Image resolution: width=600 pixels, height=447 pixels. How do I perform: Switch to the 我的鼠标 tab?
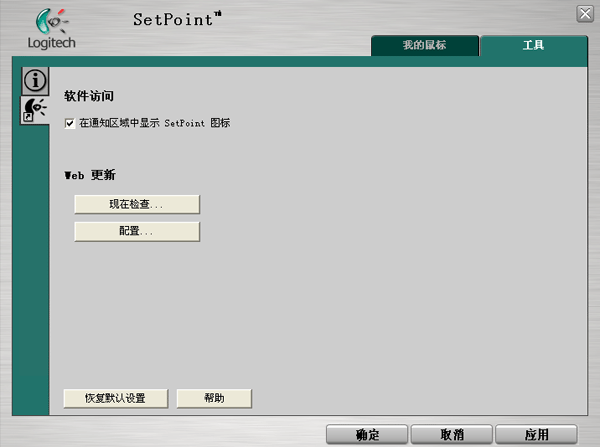coord(425,46)
